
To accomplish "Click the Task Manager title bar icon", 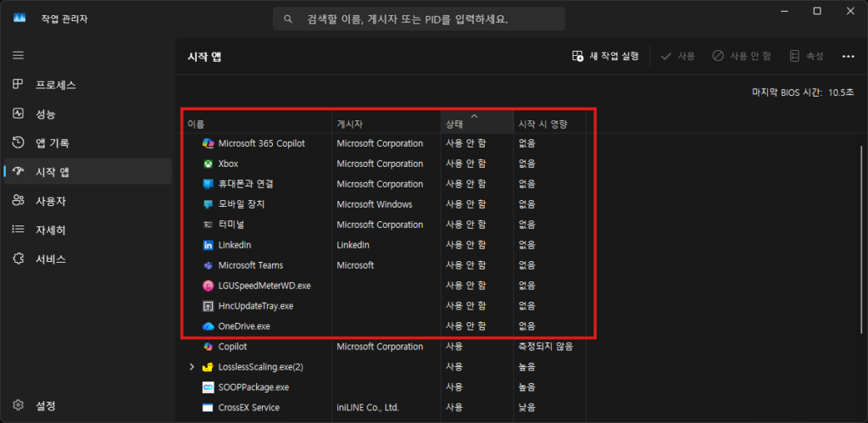I will 19,19.
